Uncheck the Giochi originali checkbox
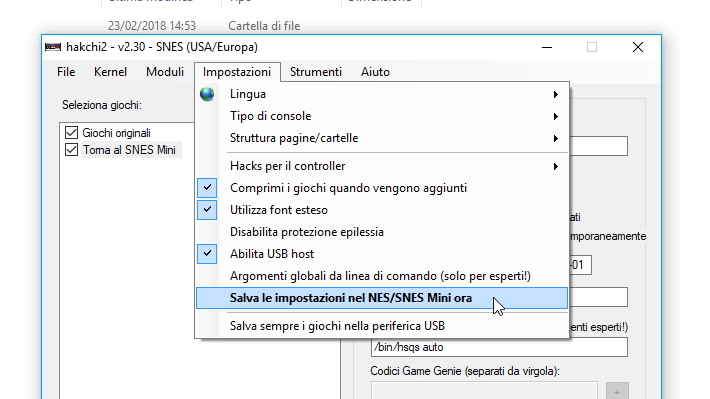This screenshot has width=710, height=399. tap(71, 133)
